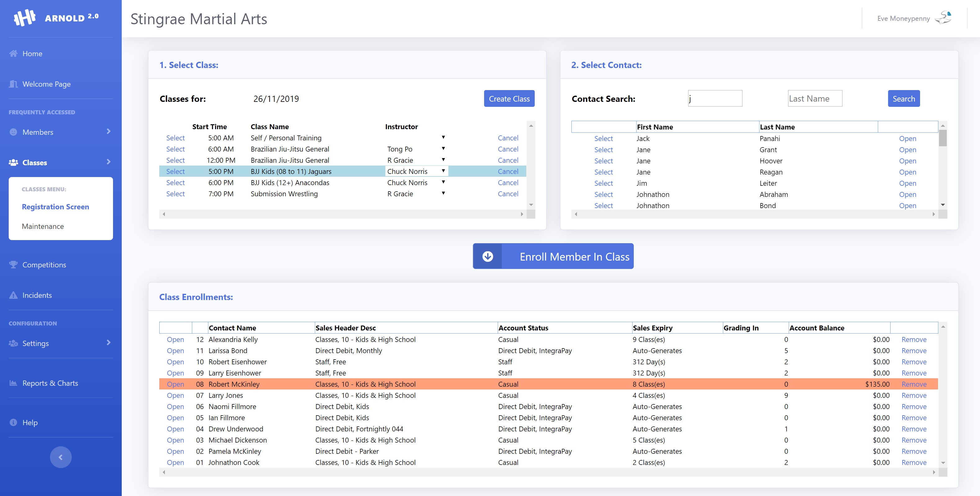Screen dimensions: 980x496
Task: Click the Help info icon
Action: [x=13, y=423]
